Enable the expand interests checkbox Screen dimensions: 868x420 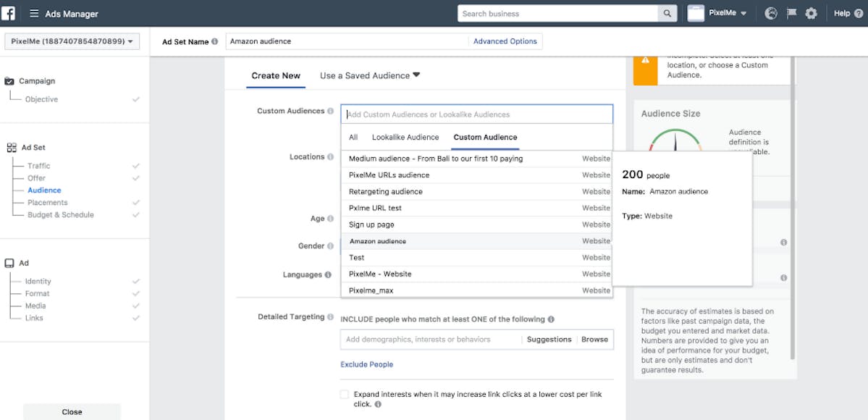tap(345, 395)
